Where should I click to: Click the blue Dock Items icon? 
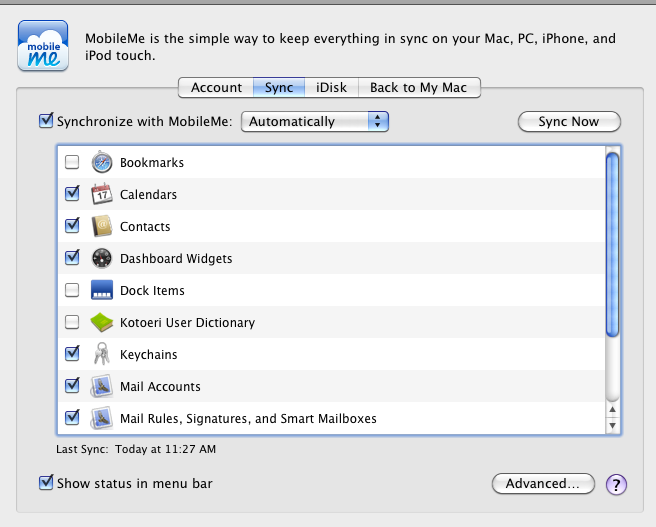click(102, 290)
